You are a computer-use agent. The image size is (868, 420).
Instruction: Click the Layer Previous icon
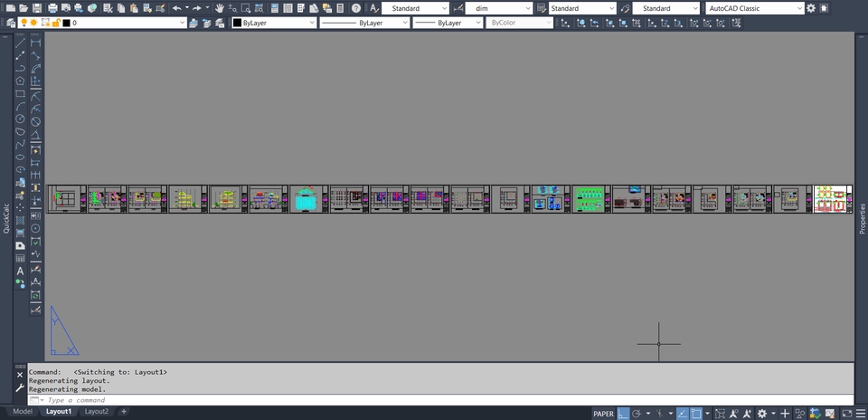[x=206, y=23]
